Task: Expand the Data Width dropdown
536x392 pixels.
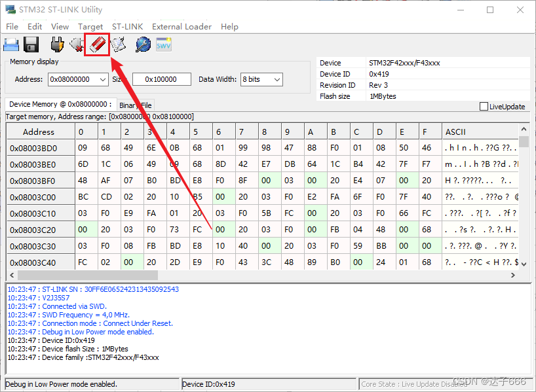Action: click(277, 79)
